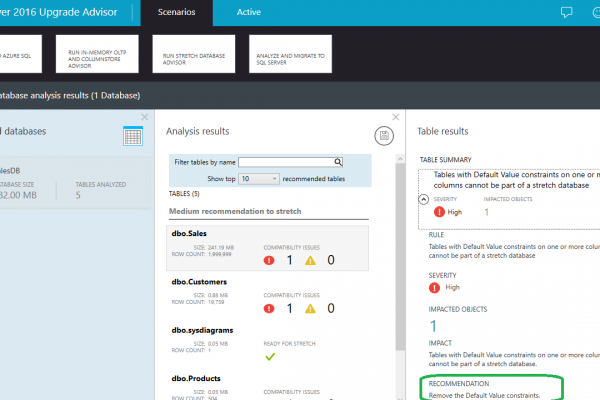Close the Analysis results panel
The width and height of the screenshot is (600, 400).
396,117
